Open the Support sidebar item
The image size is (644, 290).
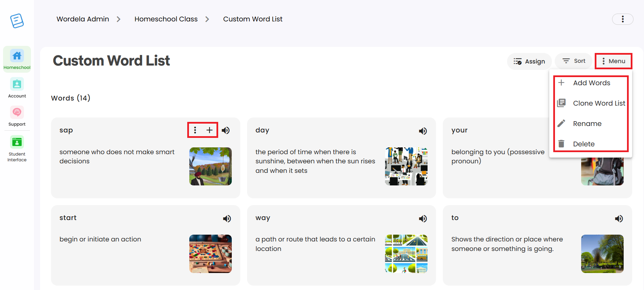coord(17,116)
